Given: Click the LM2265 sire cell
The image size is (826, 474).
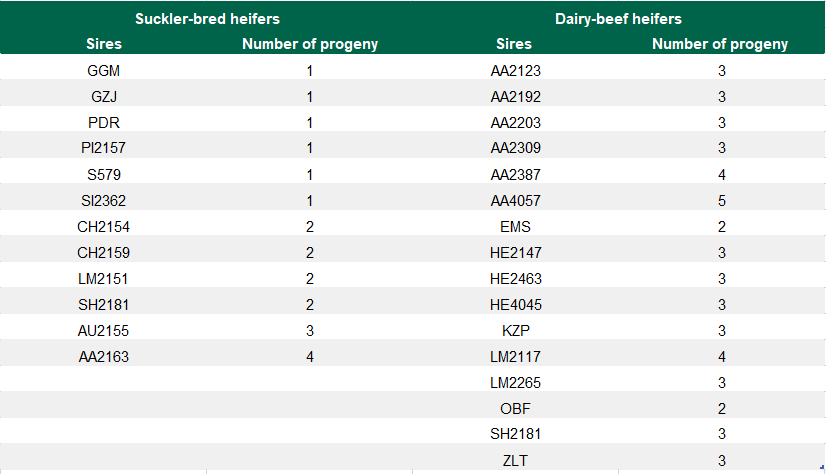Looking at the screenshot, I should click(515, 382).
